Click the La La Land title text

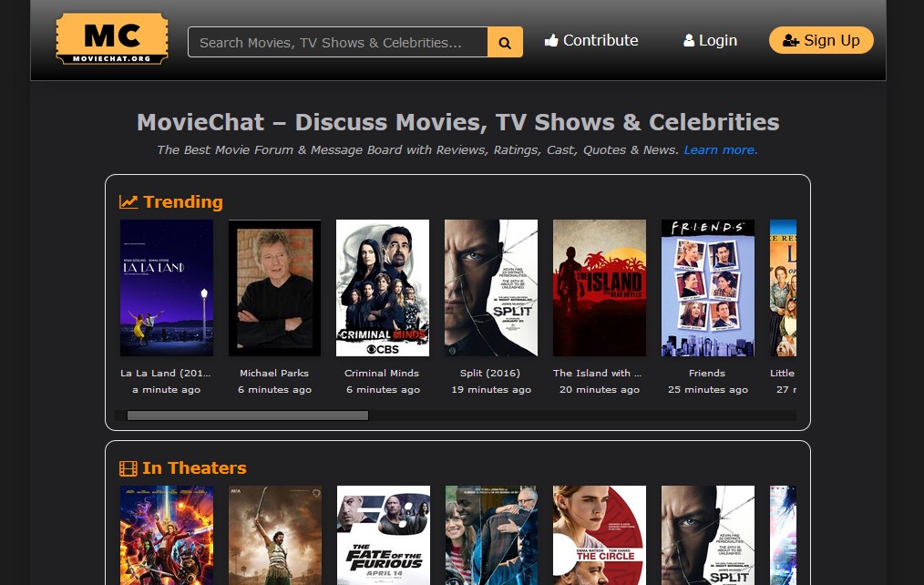166,373
